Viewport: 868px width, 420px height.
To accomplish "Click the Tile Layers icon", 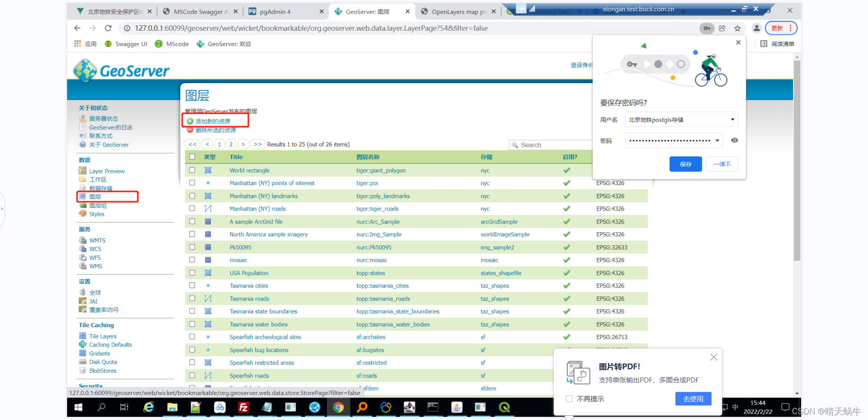I will pyautogui.click(x=83, y=336).
